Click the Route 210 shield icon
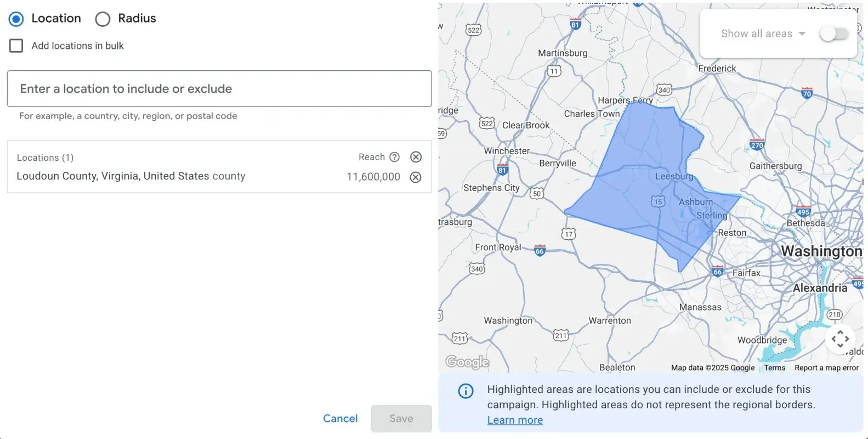The height and width of the screenshot is (439, 868). click(x=835, y=314)
